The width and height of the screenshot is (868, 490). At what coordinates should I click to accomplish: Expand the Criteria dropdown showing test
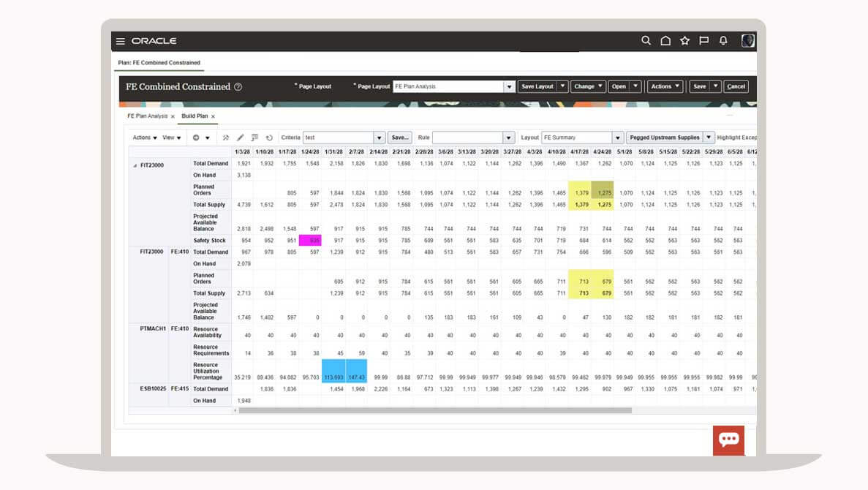379,137
